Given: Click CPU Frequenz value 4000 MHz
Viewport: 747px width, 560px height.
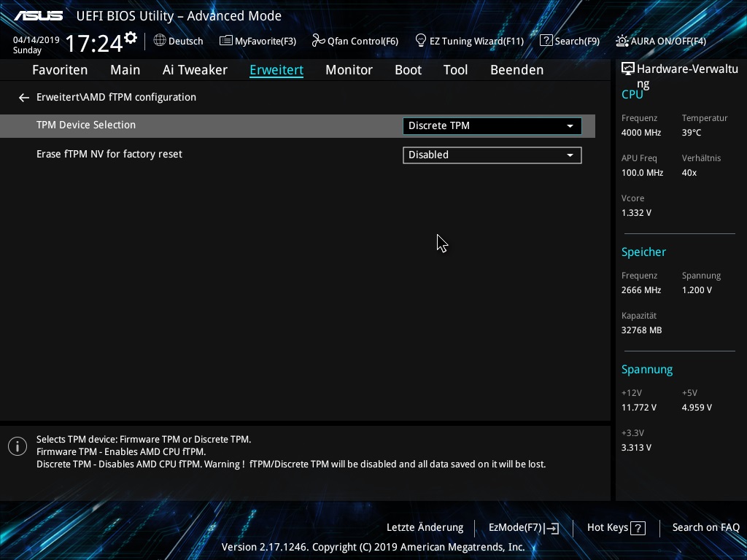Looking at the screenshot, I should coord(641,133).
